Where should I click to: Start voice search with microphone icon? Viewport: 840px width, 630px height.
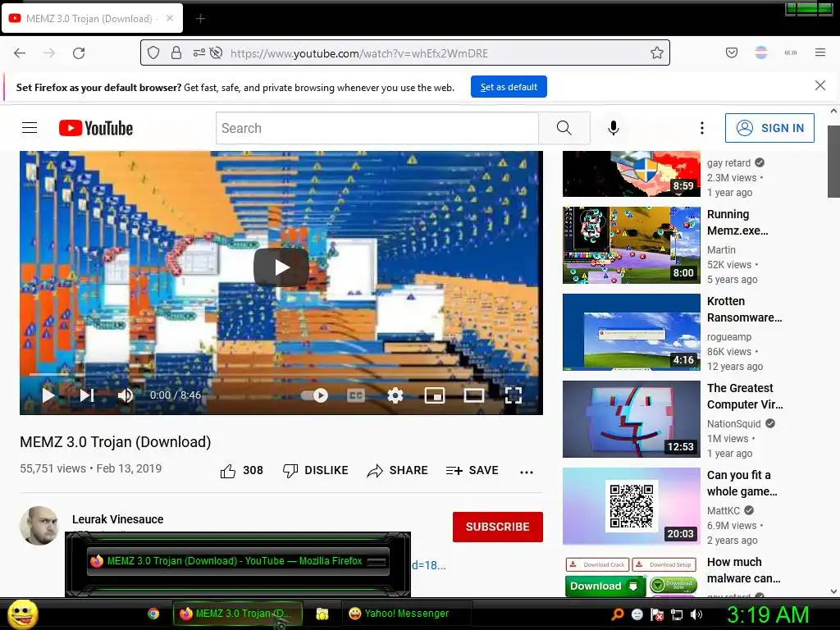click(614, 128)
